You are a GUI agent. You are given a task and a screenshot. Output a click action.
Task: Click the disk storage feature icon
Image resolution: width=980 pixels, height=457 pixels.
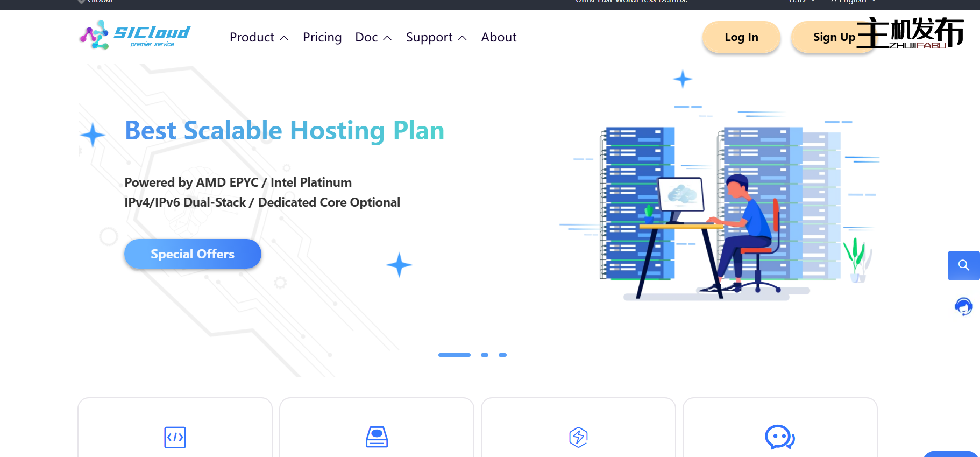377,437
